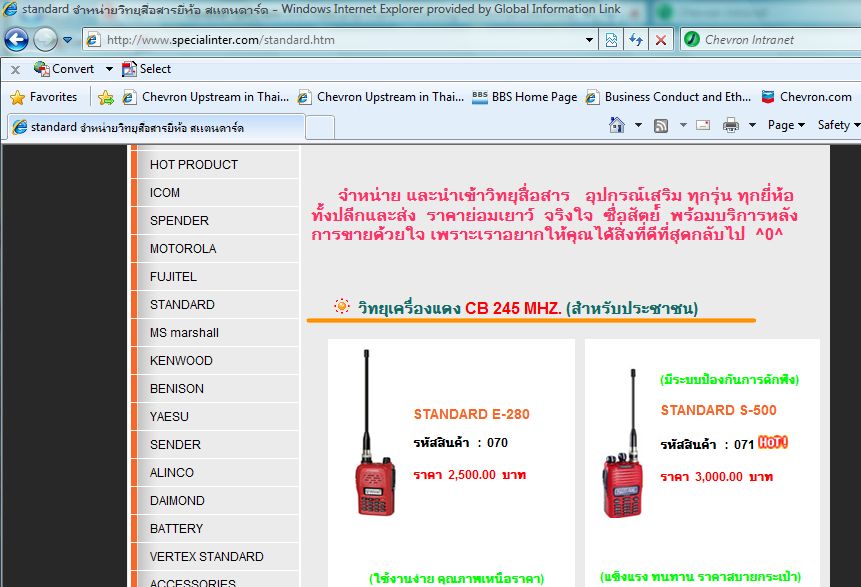This screenshot has width=861, height=587.
Task: Click the Stop loading icon
Action: click(x=660, y=40)
